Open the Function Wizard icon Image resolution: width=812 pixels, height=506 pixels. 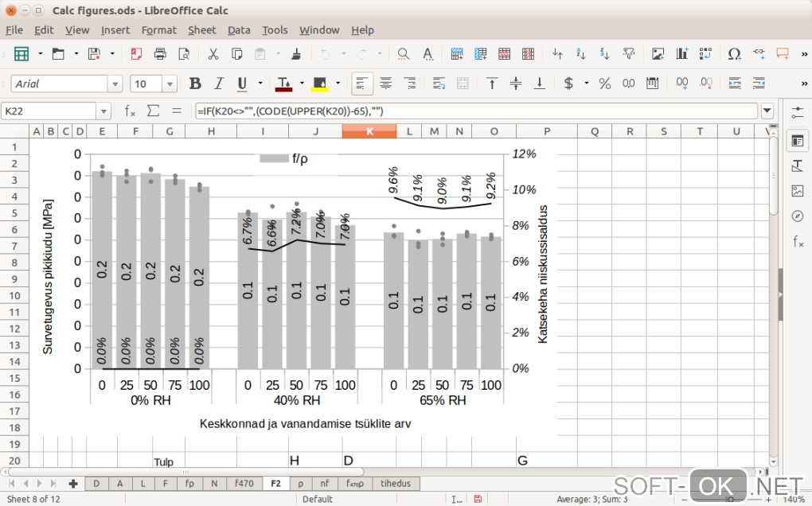click(x=130, y=111)
